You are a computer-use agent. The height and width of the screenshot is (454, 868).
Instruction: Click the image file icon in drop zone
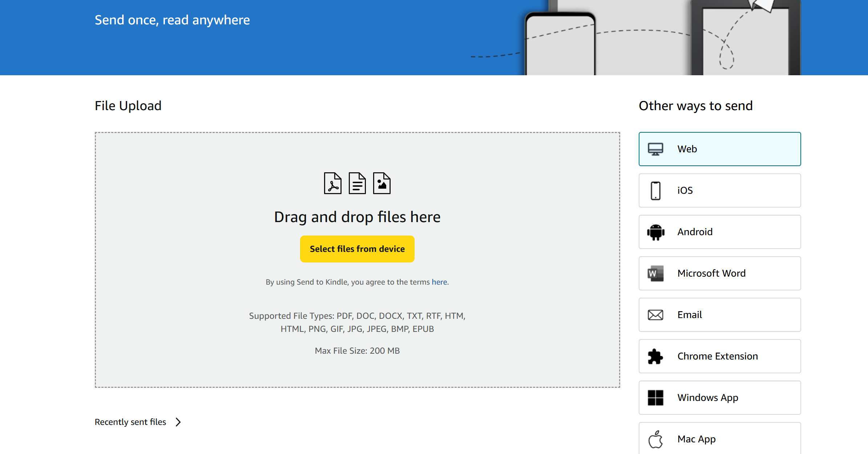pyautogui.click(x=382, y=183)
